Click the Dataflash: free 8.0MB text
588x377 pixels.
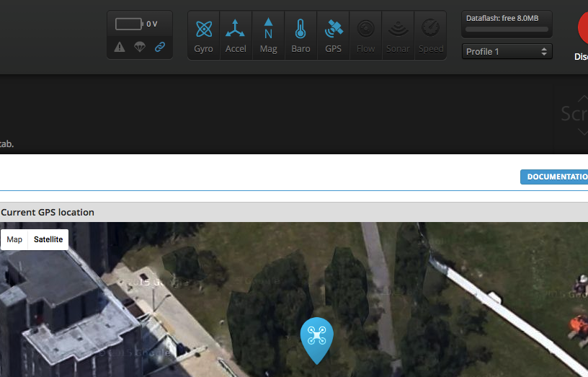pos(502,18)
